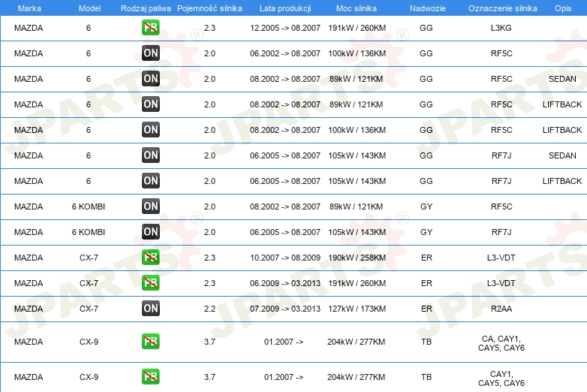Viewport: 587px width, 392px height.
Task: Click the GY body code in the RF7J row
Action: click(x=426, y=232)
